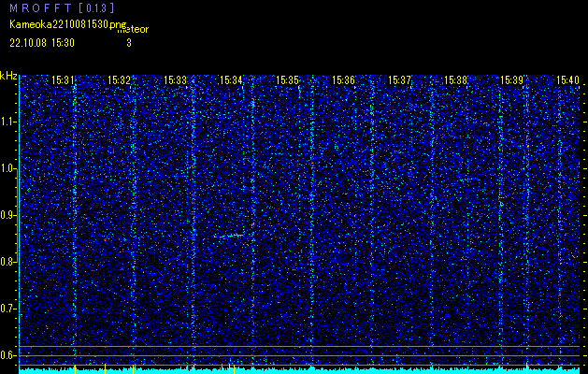Click the 15:34 time label
The height and width of the screenshot is (374, 588).
[231, 79]
